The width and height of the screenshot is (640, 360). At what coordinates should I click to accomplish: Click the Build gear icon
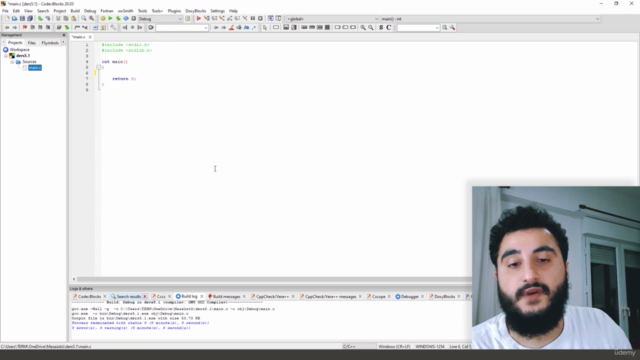(103, 19)
